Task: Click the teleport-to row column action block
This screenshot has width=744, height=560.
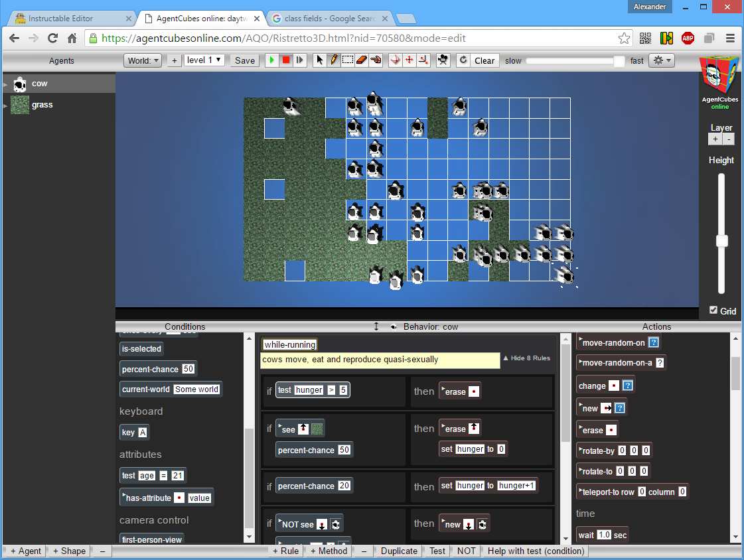Action: pos(632,492)
